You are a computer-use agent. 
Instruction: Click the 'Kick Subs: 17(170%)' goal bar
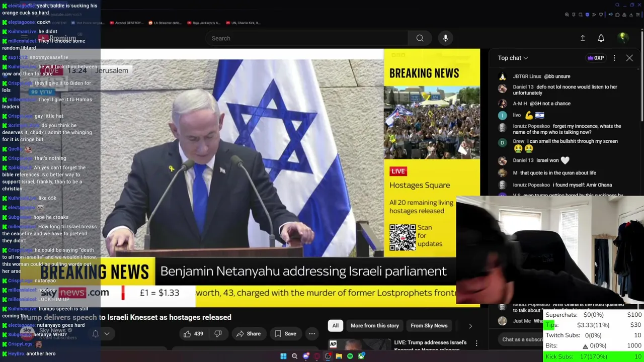pos(594,356)
